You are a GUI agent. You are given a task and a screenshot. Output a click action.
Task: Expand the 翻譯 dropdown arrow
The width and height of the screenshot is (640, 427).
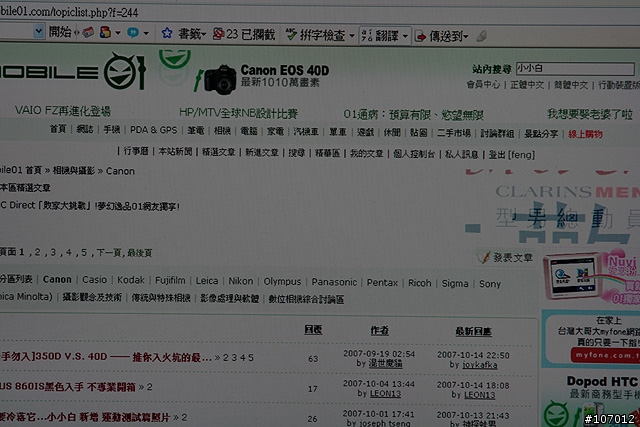(405, 37)
